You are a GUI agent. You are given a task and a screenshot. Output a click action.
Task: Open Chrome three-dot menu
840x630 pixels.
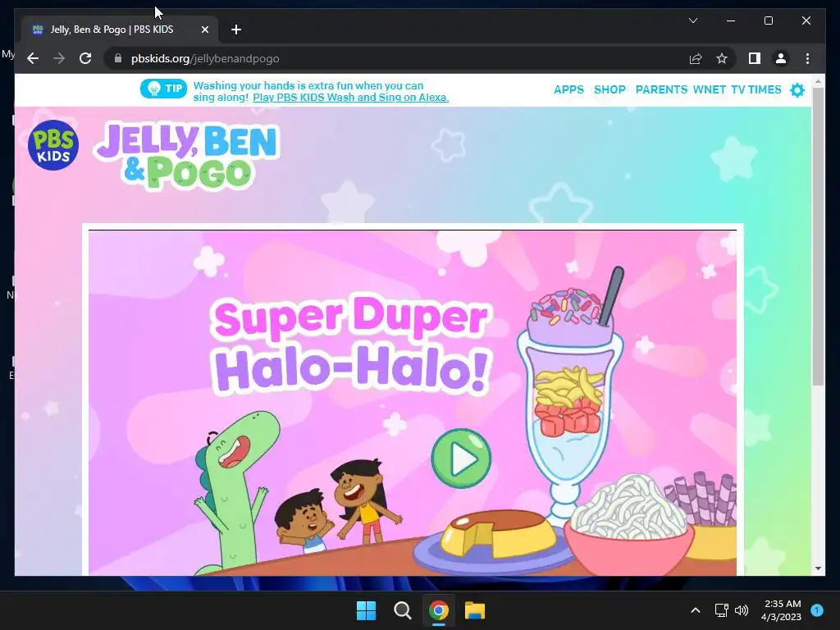pos(807,58)
